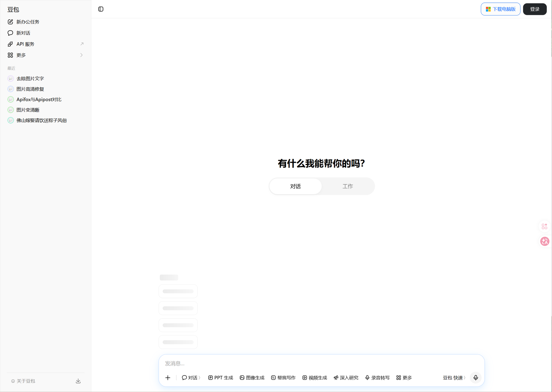Click chat icon beside 去除图片文字
The width and height of the screenshot is (552, 392).
10,79
